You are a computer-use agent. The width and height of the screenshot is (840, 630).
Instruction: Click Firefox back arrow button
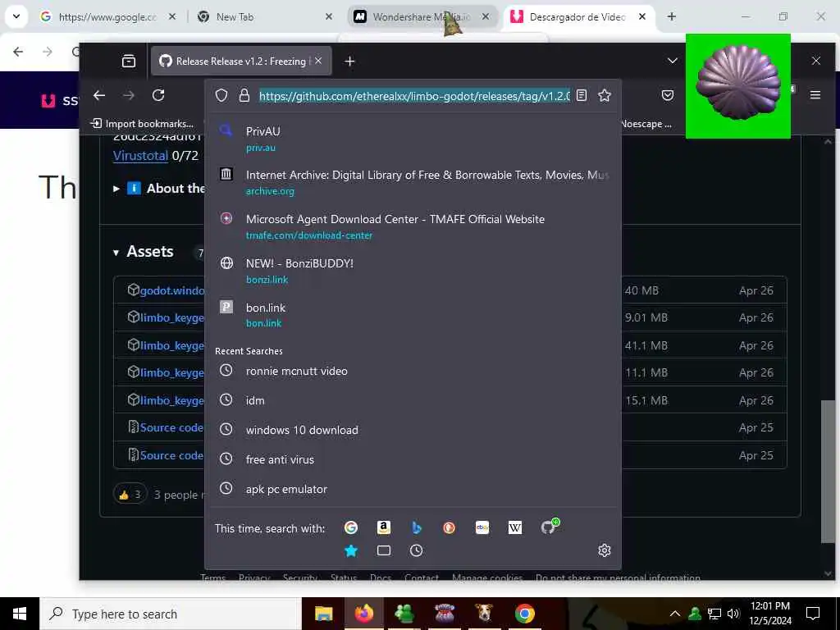[99, 95]
